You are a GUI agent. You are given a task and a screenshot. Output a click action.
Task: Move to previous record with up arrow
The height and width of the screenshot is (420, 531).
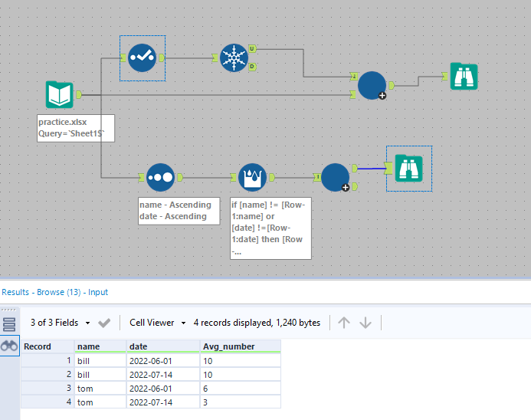344,323
